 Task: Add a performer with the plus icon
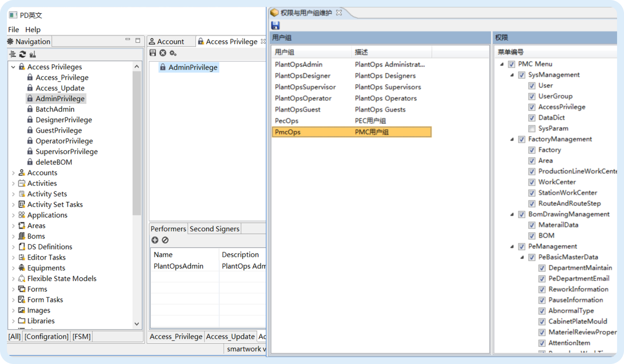point(155,240)
